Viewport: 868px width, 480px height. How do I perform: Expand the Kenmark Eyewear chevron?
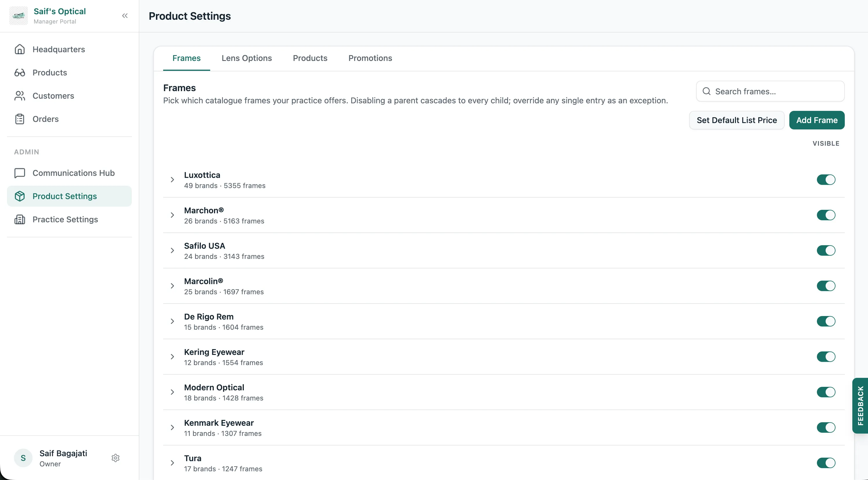[172, 427]
